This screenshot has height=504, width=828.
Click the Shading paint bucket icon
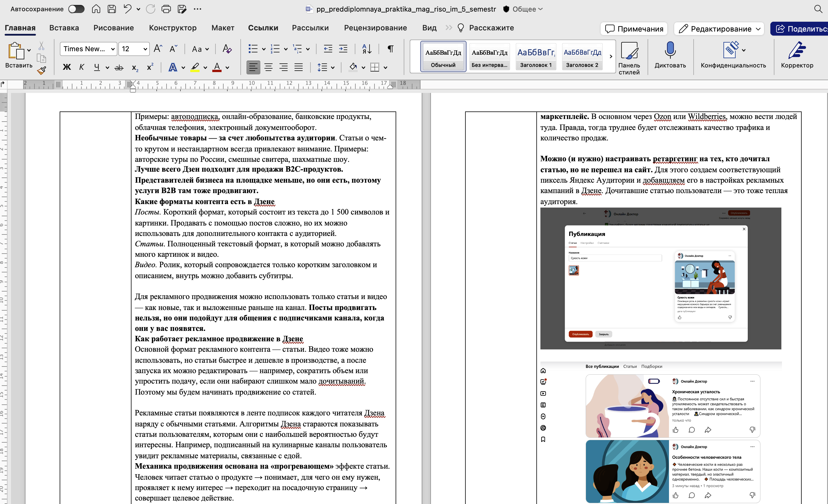coord(353,67)
